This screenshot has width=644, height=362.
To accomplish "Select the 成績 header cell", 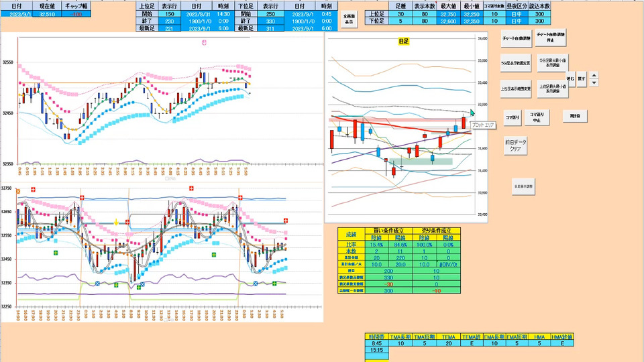I will tap(351, 235).
